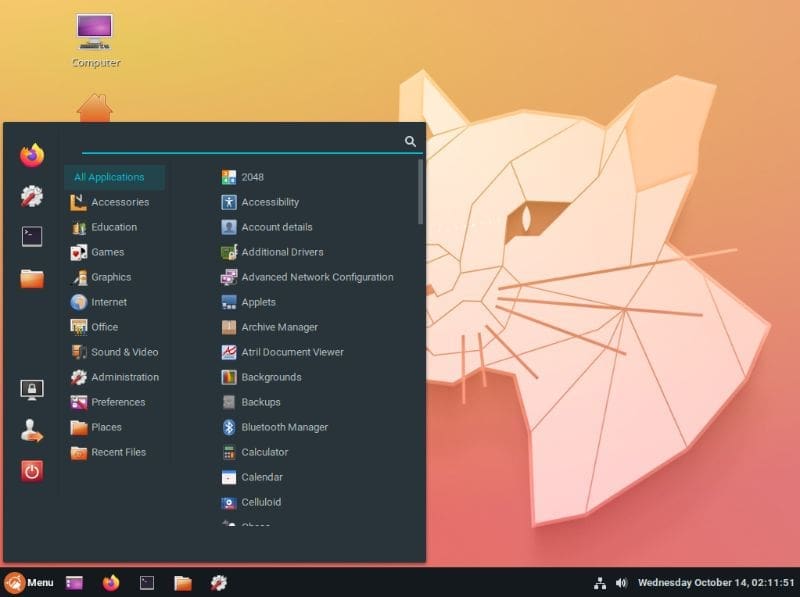
Task: Open Terminal from menu favorites sidebar
Action: (32, 236)
